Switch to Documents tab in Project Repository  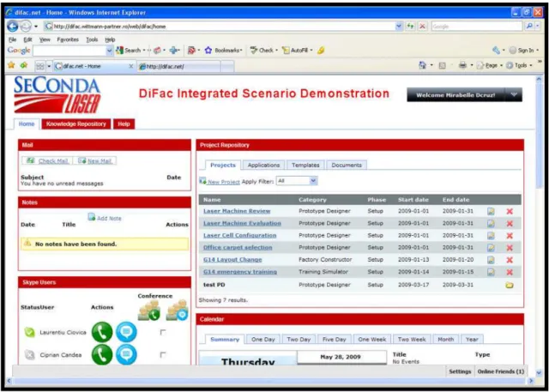click(347, 166)
